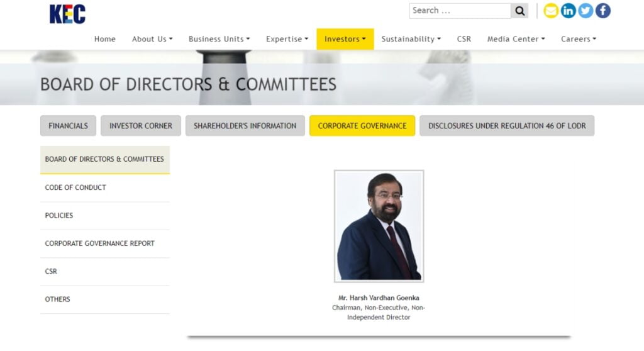Image resolution: width=644 pixels, height=351 pixels.
Task: Open CSR link in the sidebar
Action: coord(105,272)
